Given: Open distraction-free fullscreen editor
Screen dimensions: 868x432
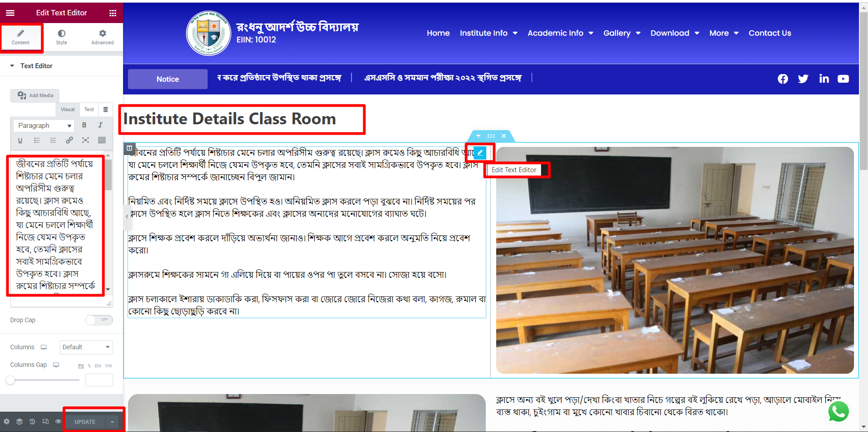Looking at the screenshot, I should coord(85,141).
